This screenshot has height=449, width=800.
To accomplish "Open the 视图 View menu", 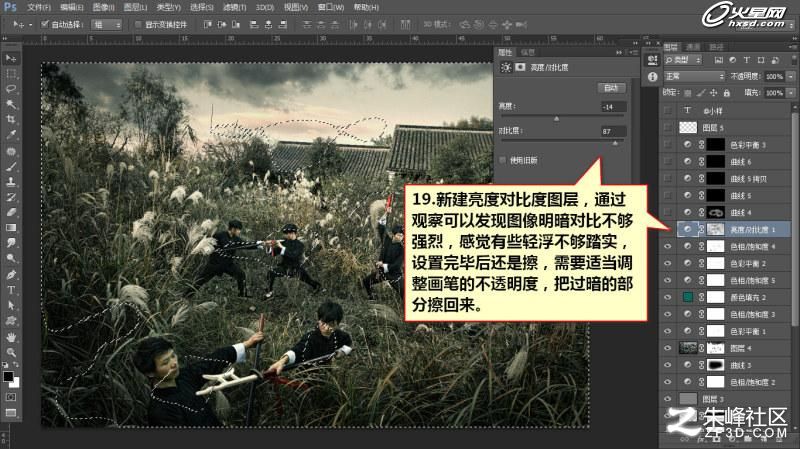I will (x=296, y=7).
